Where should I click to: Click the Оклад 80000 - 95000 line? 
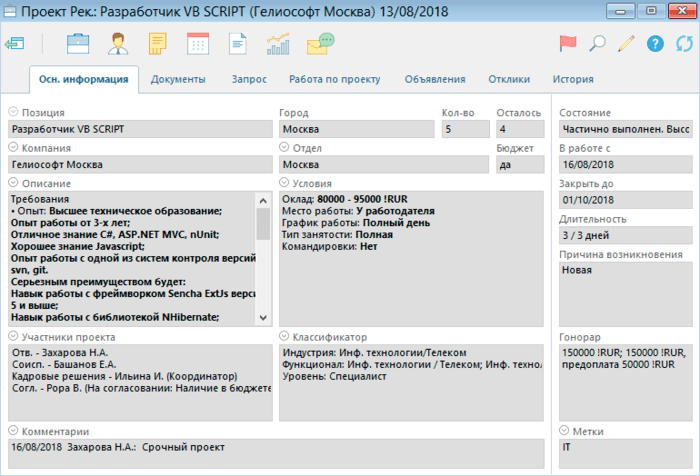tap(345, 199)
